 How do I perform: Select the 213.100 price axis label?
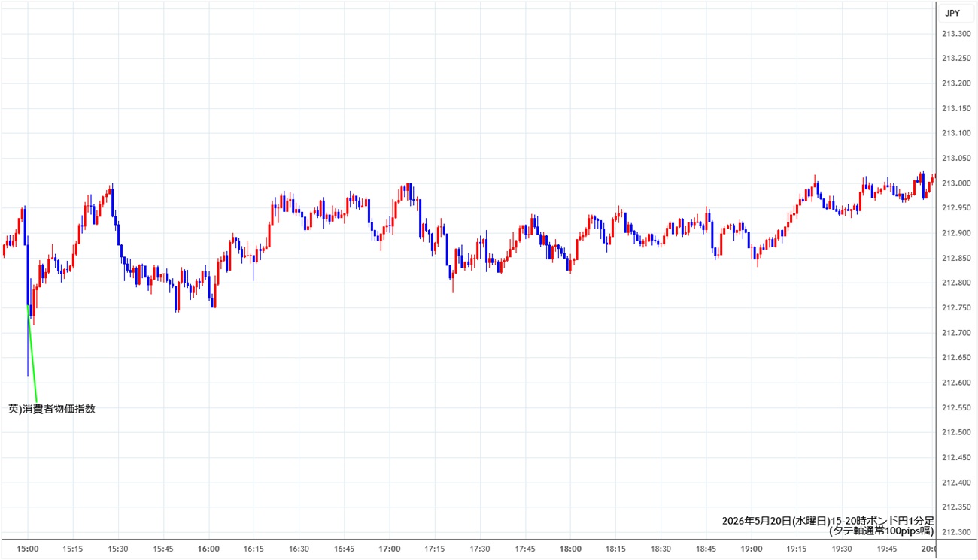tap(955, 133)
